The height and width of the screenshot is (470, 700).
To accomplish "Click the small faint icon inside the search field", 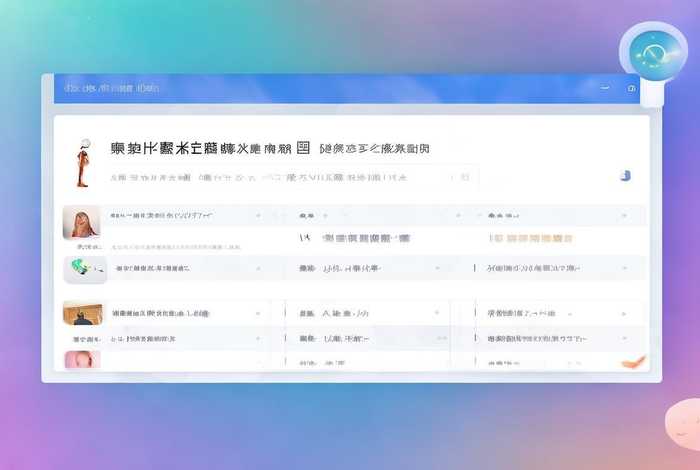I will 465,177.
